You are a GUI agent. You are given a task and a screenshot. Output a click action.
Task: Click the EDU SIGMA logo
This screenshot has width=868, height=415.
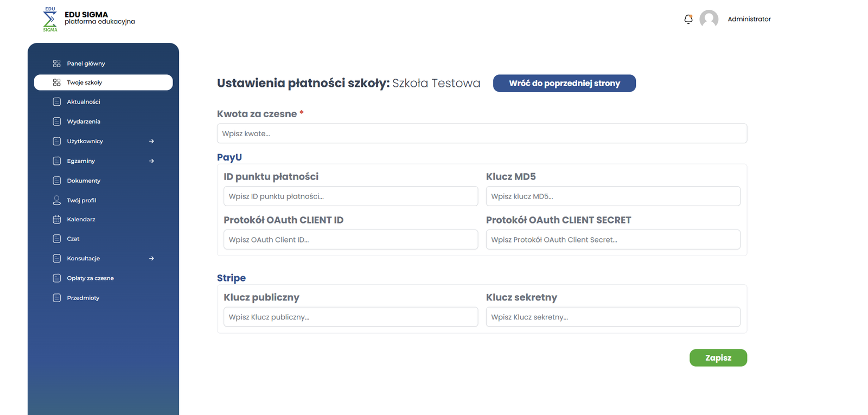50,19
